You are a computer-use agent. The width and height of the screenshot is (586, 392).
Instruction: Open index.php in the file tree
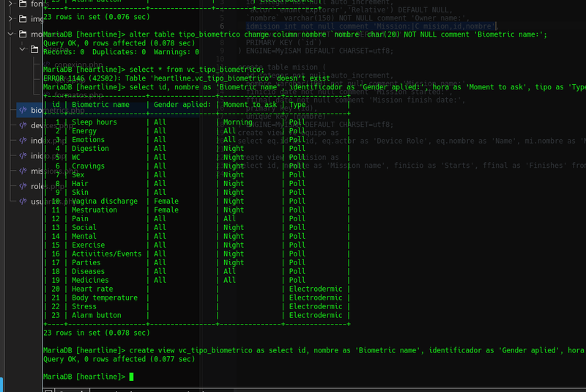click(x=49, y=141)
